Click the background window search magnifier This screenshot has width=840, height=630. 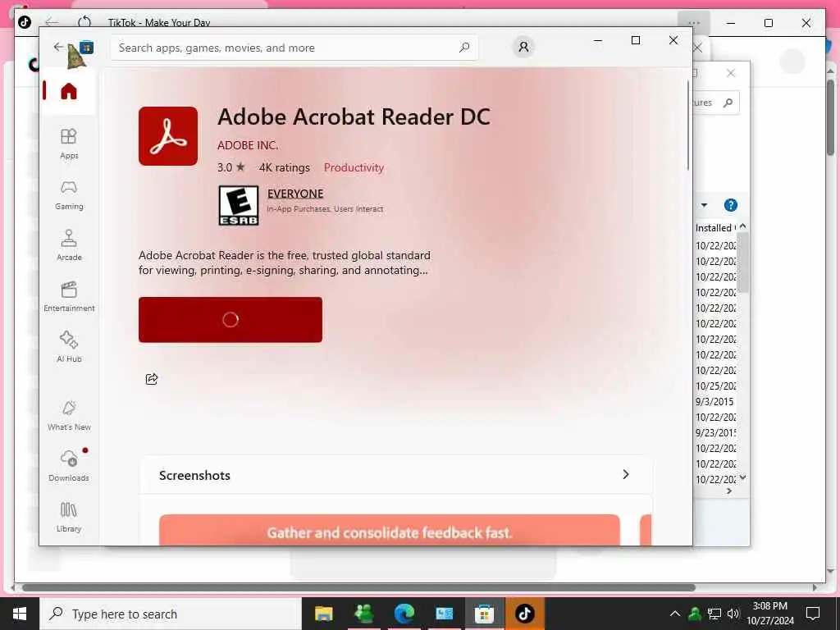click(728, 103)
